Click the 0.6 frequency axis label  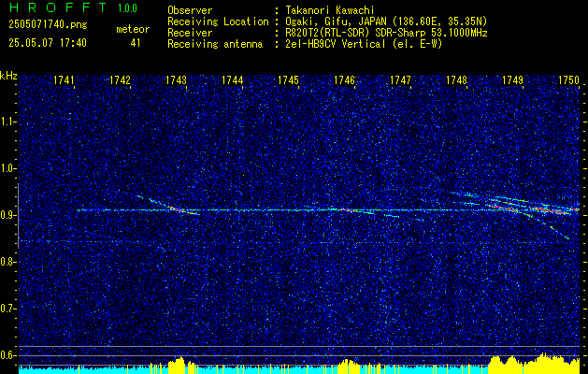[8, 355]
